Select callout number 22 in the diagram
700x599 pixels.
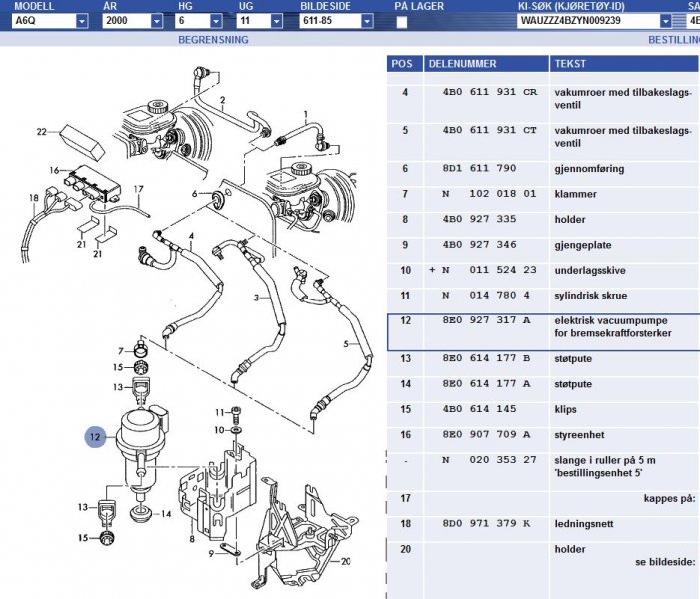point(42,131)
